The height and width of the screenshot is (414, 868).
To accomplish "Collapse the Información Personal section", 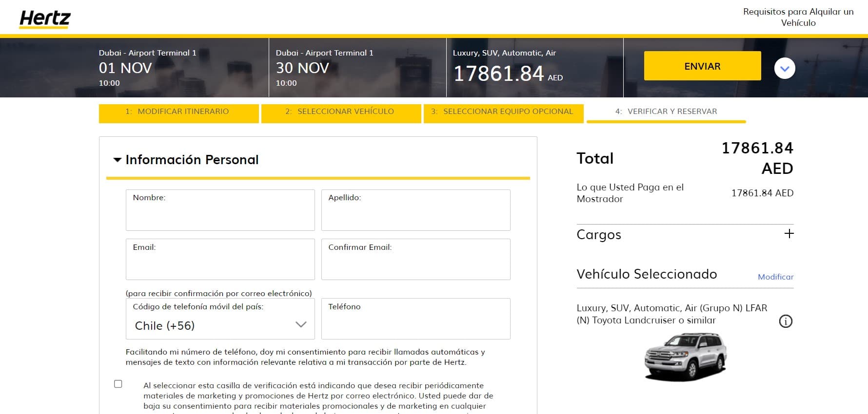I will click(117, 160).
